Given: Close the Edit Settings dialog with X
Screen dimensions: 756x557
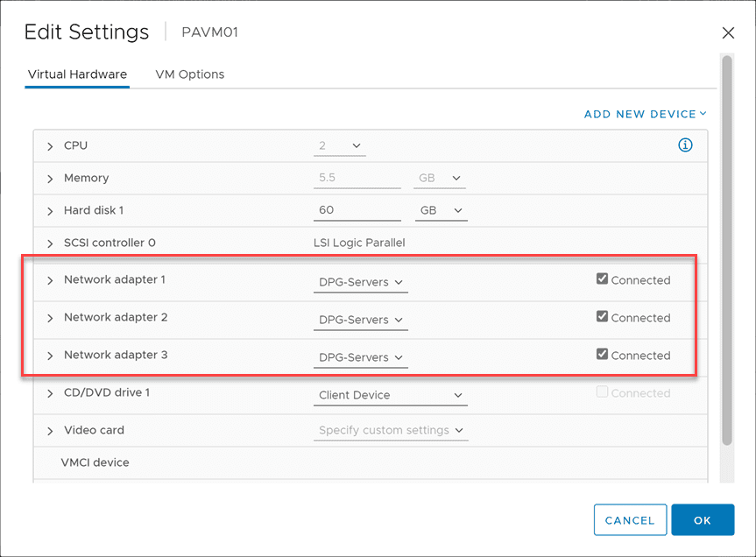Looking at the screenshot, I should coord(727,33).
